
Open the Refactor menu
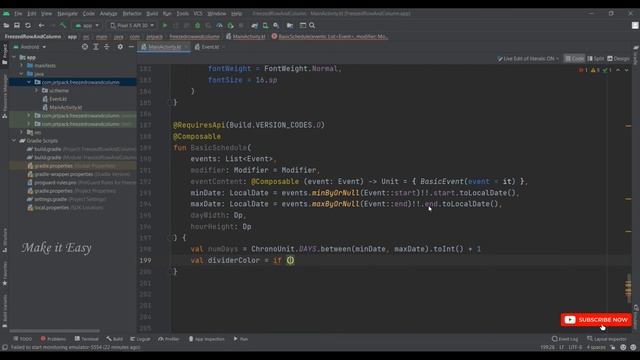pos(132,13)
